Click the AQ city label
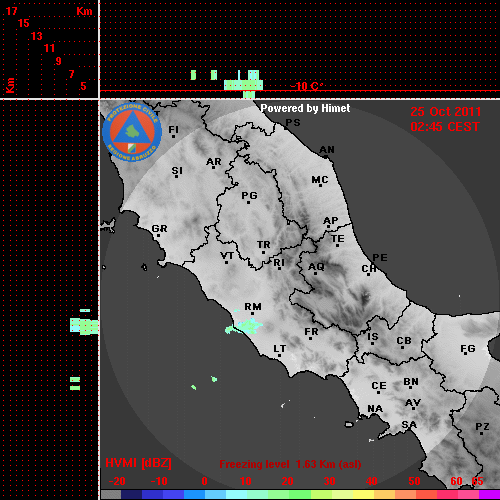Image resolution: width=500 pixels, height=500 pixels. point(316,267)
